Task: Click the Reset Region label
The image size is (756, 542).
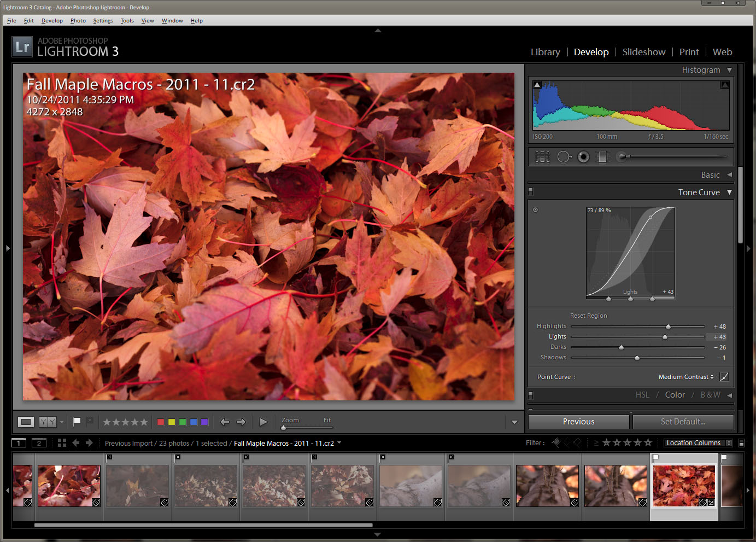Action: (x=588, y=316)
